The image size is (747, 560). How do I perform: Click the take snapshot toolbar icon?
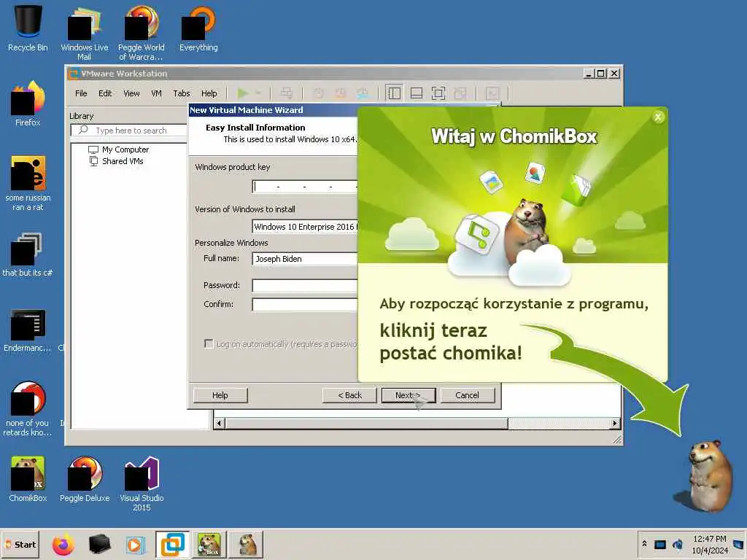click(318, 93)
